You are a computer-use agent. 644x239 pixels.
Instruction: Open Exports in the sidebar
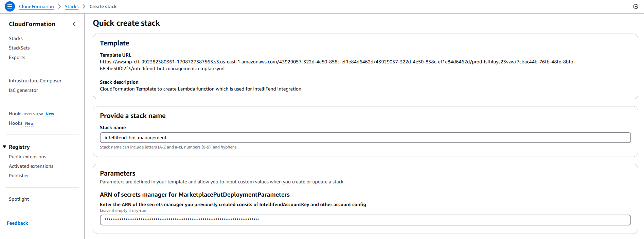[17, 57]
